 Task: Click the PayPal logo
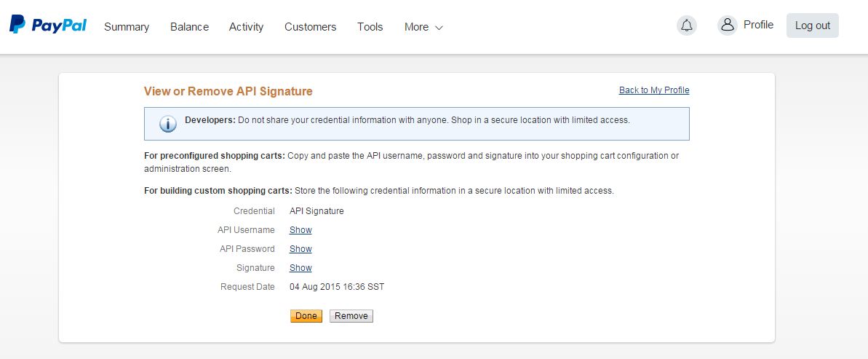pos(47,25)
